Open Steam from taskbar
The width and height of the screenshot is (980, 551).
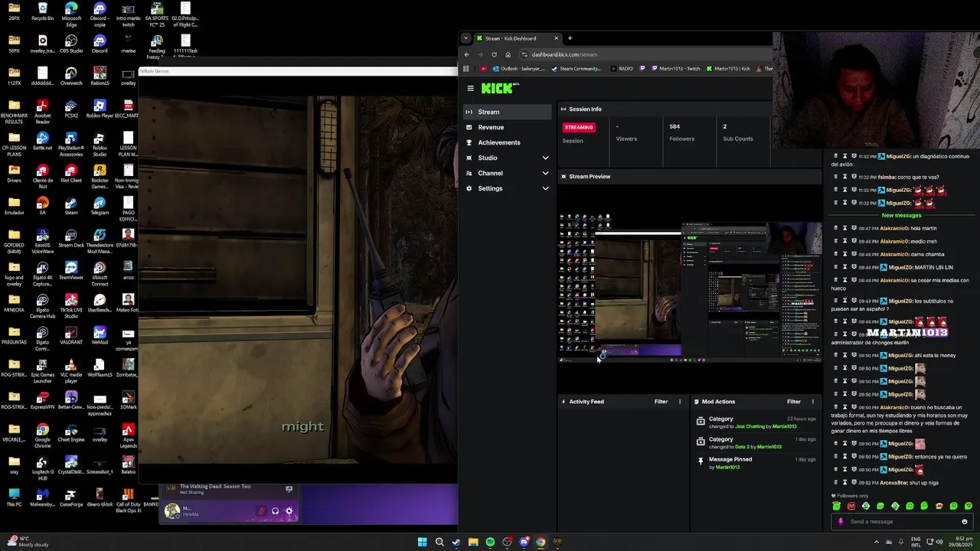tap(456, 542)
